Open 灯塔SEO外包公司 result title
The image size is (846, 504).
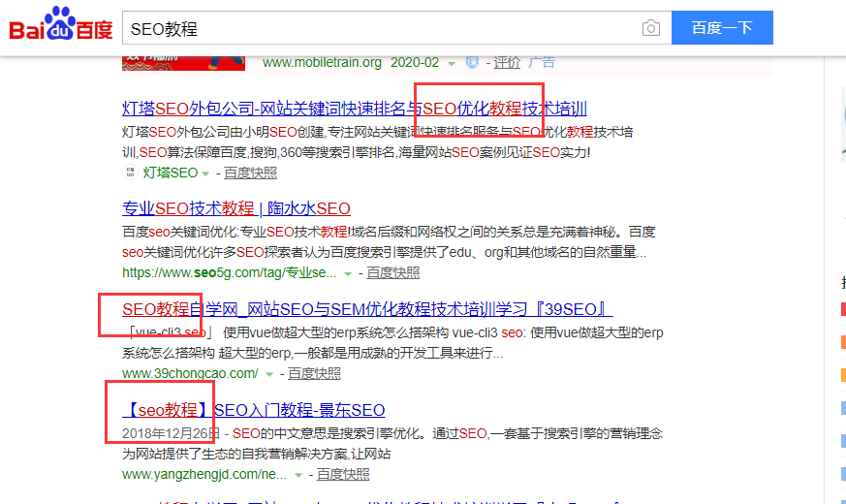click(355, 109)
